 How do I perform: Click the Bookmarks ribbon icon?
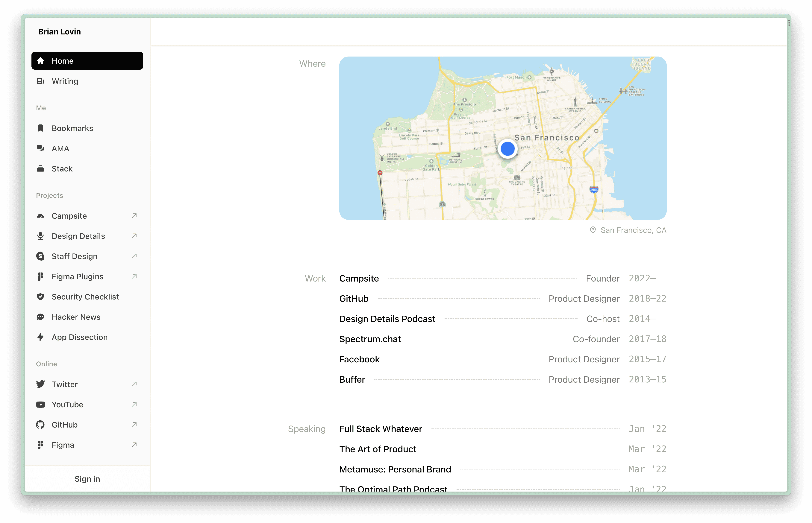[x=40, y=128]
